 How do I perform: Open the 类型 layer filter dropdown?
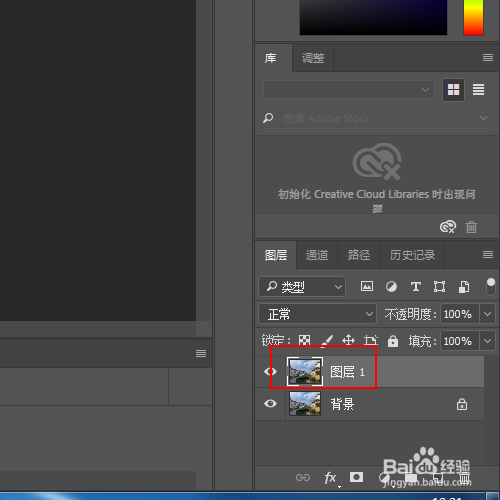tap(302, 286)
